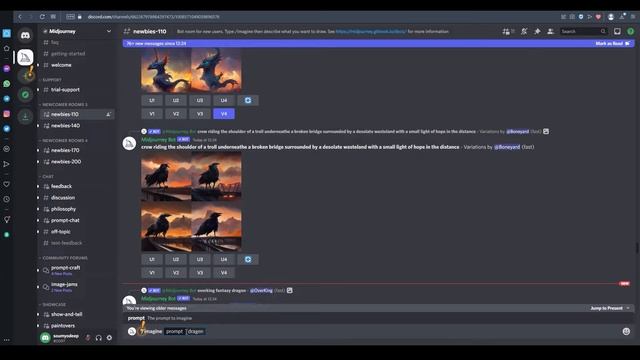640x360 pixels.
Task: Open the Midjourney docs link in channel topic
Action: click(x=371, y=31)
